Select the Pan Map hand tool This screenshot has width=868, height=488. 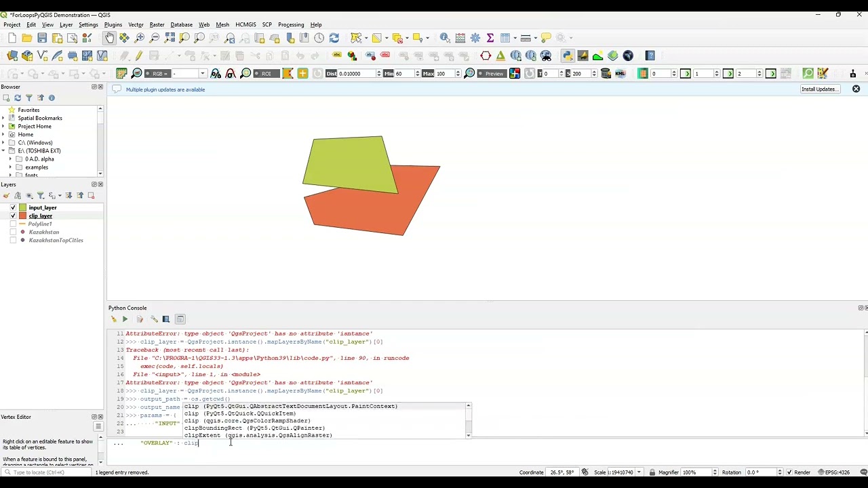coord(110,38)
